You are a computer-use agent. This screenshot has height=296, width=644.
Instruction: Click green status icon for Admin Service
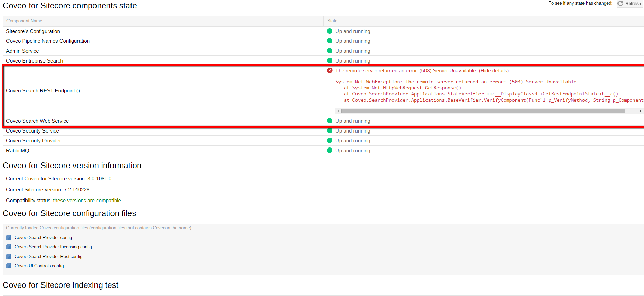pyautogui.click(x=330, y=51)
